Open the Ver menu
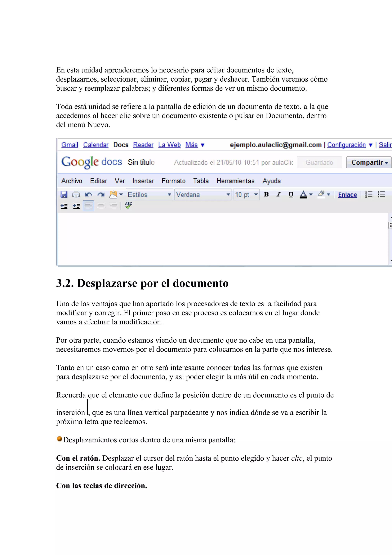This screenshot has height=555, width=392. (120, 181)
